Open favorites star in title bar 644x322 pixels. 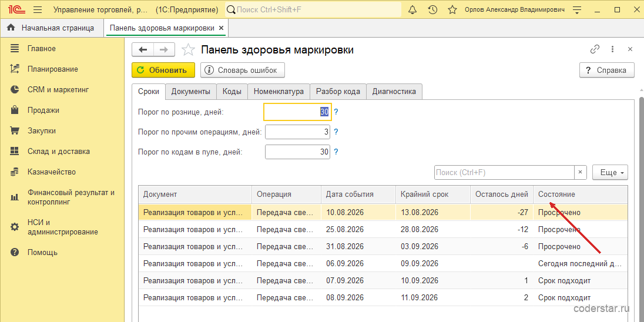coord(452,9)
